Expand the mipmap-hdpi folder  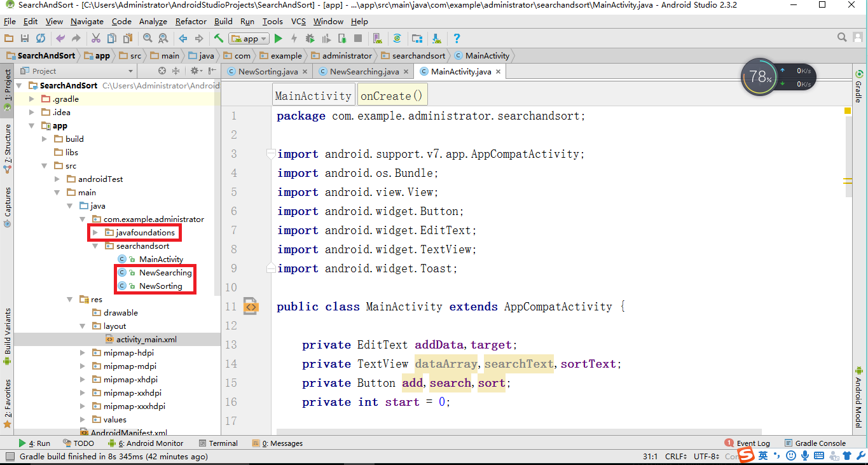(x=83, y=353)
